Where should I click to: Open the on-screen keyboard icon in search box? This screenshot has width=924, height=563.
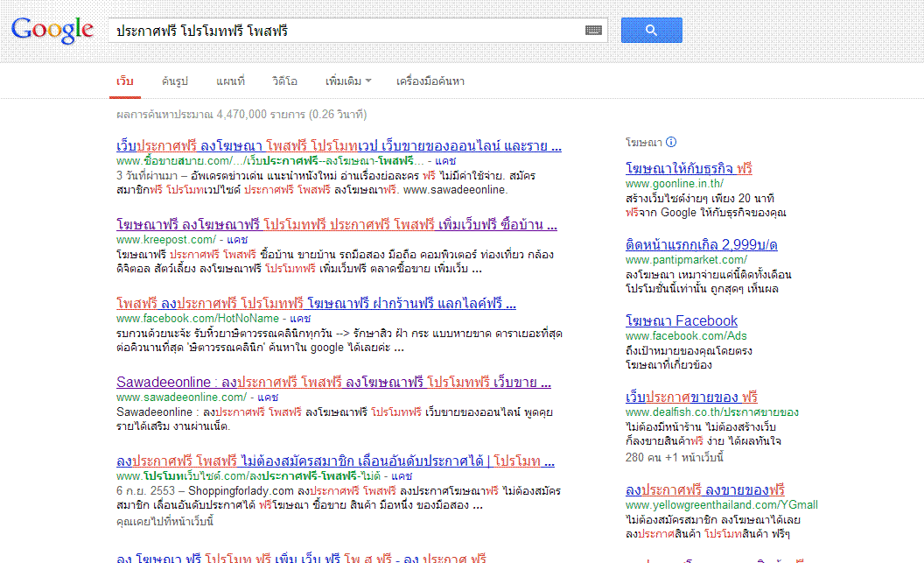click(593, 30)
